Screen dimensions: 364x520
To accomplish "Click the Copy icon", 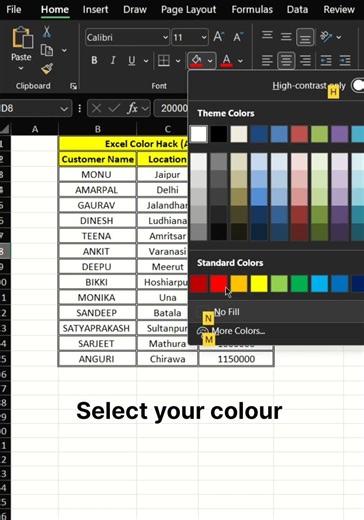I will 47,50.
